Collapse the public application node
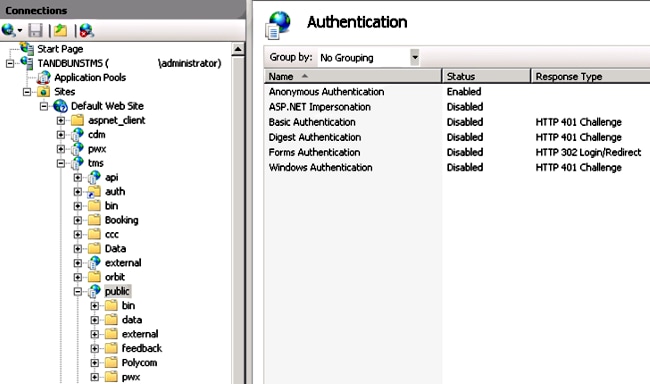650x384 pixels. click(x=78, y=292)
